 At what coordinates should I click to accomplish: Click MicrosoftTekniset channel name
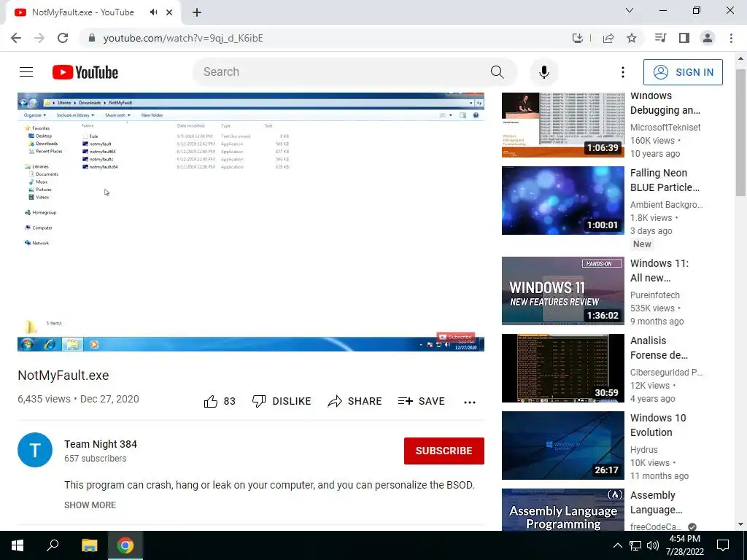coord(665,127)
